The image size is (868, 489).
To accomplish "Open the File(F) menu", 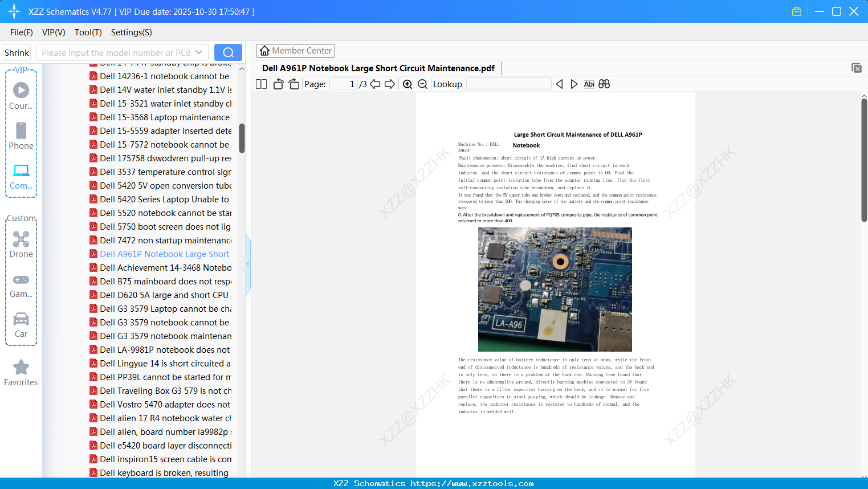I will pos(22,32).
